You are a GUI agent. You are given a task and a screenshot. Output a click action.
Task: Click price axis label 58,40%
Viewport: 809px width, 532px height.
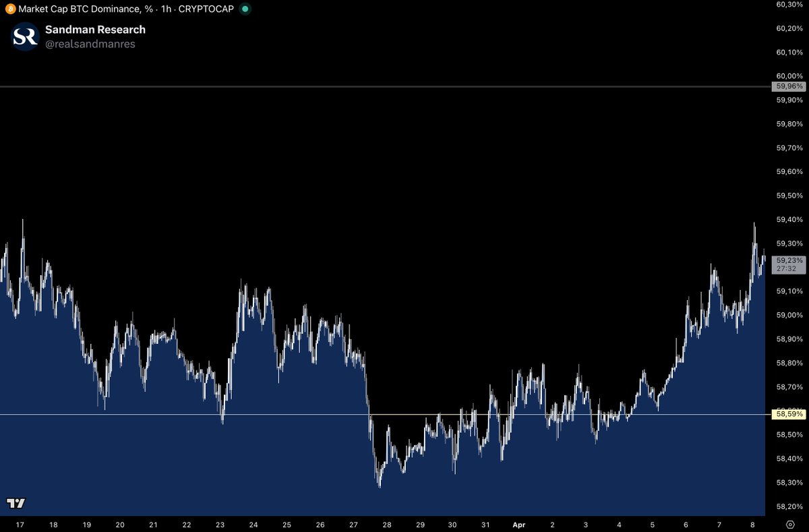[x=789, y=459]
